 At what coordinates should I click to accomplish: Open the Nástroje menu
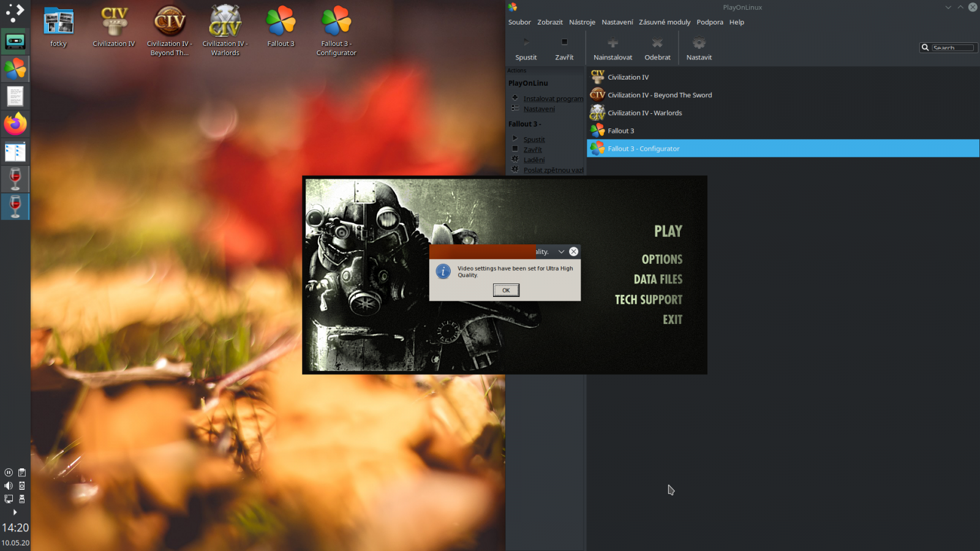coord(581,22)
